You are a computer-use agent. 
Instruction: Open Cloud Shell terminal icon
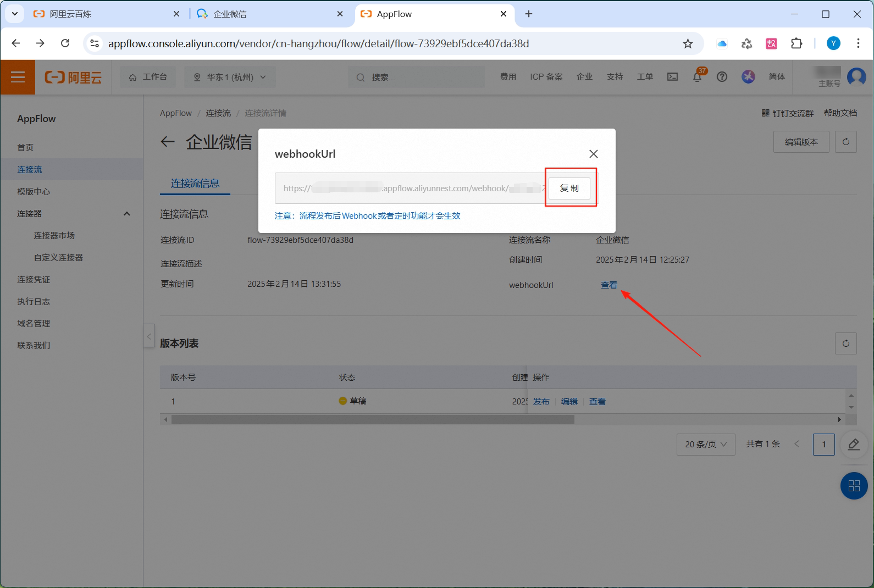[672, 77]
